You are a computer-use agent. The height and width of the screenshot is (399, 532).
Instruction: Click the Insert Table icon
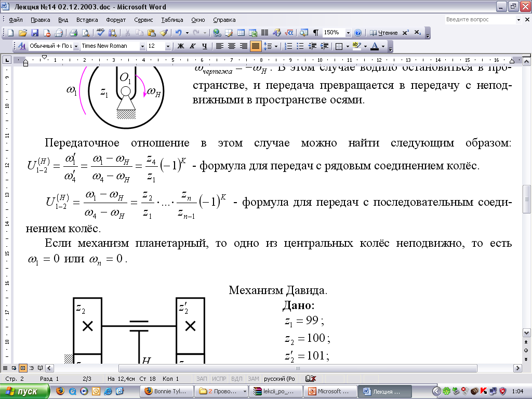pyautogui.click(x=241, y=33)
